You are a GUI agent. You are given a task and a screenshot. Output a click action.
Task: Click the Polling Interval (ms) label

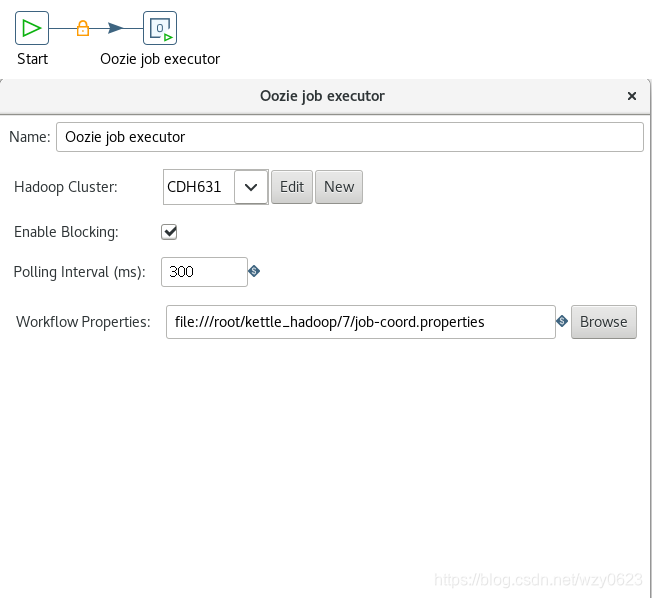tap(79, 272)
